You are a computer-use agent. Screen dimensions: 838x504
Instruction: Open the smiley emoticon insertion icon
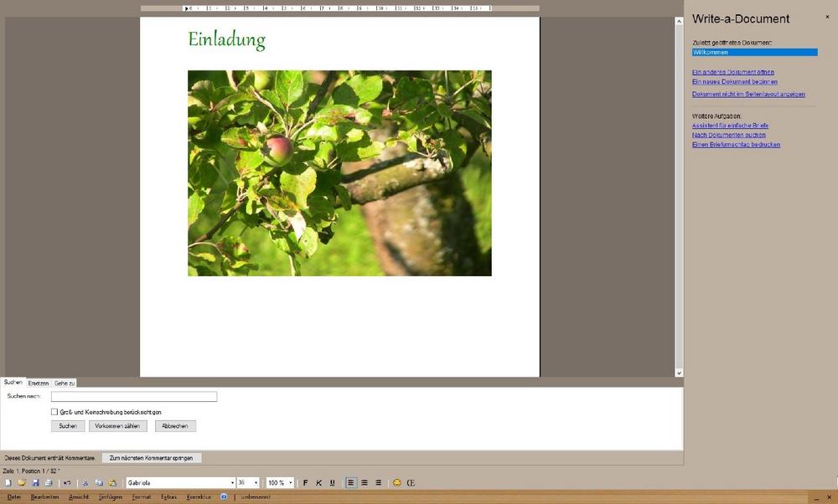point(396,482)
